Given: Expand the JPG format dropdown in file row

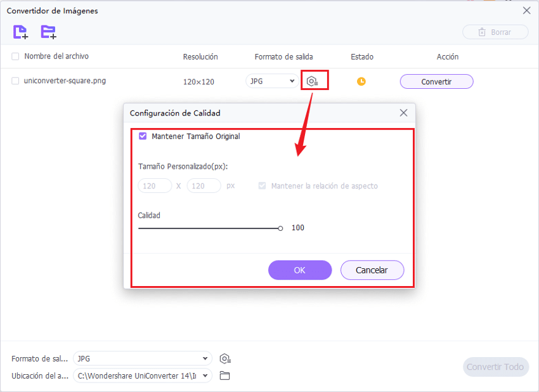Looking at the screenshot, I should [x=272, y=81].
